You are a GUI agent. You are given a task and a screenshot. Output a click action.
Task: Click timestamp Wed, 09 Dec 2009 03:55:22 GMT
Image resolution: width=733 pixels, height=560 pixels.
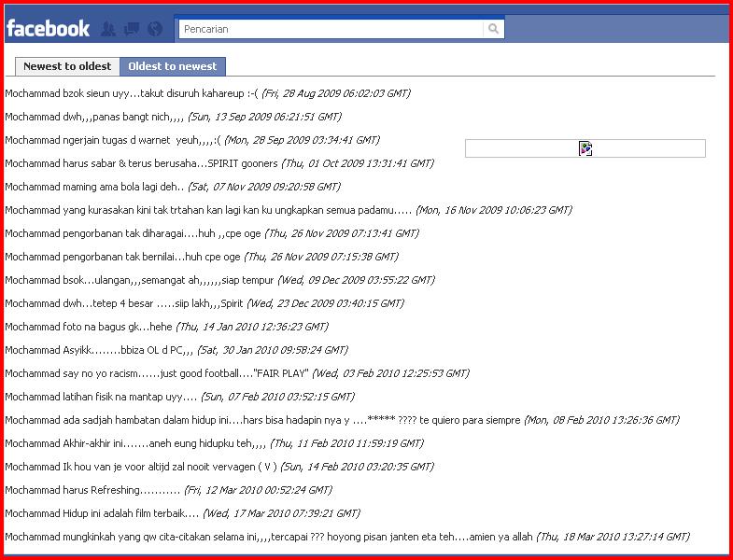pos(356,280)
